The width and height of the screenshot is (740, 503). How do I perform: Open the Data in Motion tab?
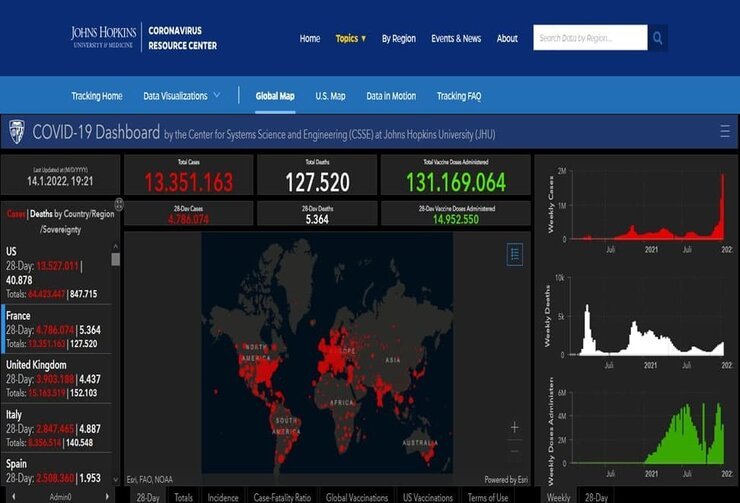coord(391,96)
